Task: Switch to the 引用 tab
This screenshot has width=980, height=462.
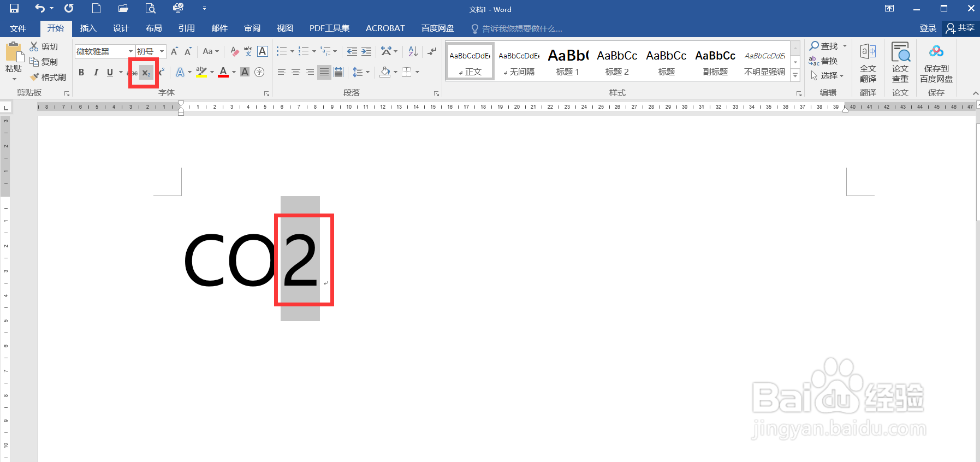Action: pyautogui.click(x=186, y=28)
